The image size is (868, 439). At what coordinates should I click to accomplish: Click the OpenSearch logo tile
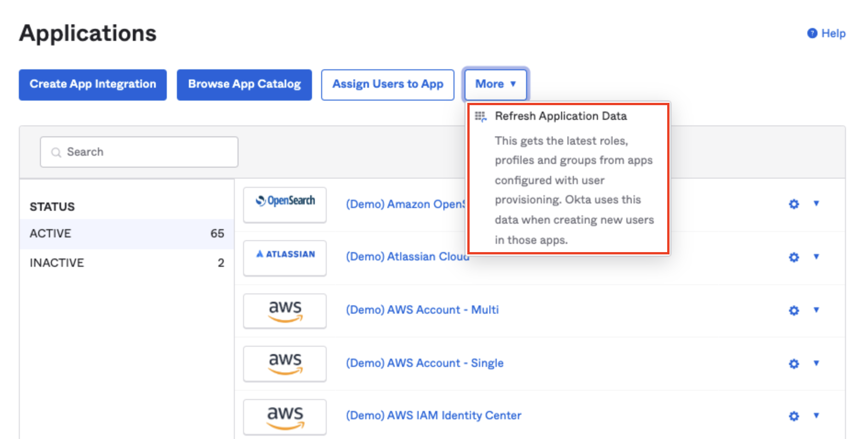(x=285, y=204)
